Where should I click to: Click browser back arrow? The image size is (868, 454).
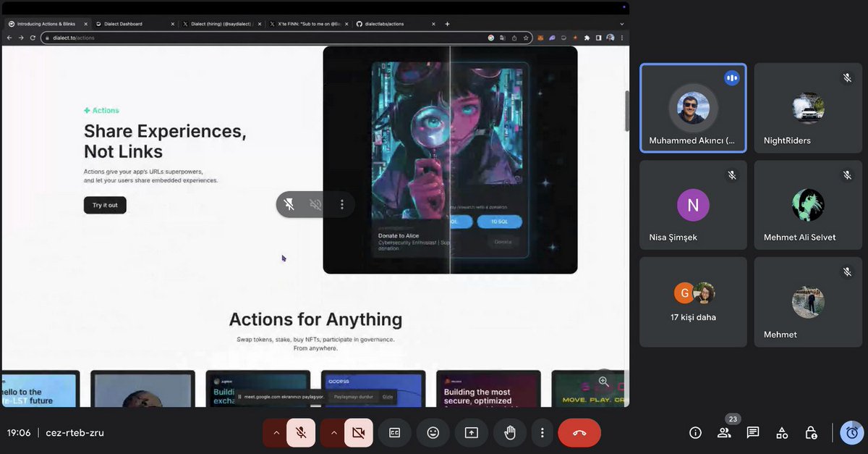pos(9,38)
